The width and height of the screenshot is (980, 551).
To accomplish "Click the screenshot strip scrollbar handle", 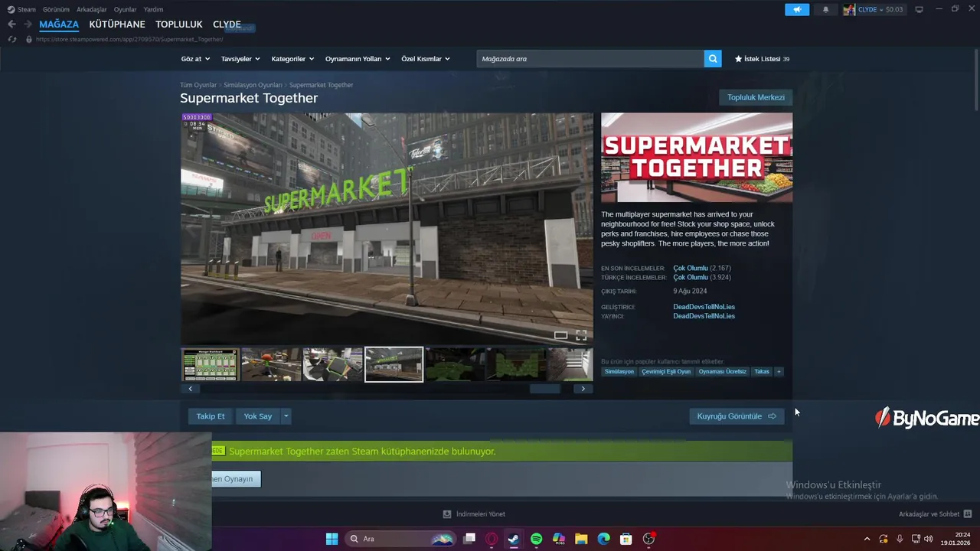I will (545, 389).
